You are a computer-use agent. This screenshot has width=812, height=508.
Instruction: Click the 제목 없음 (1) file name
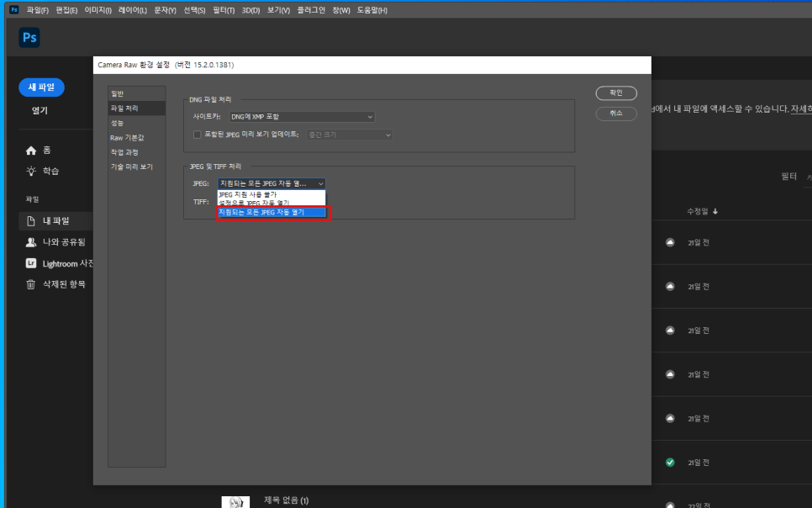point(287,500)
